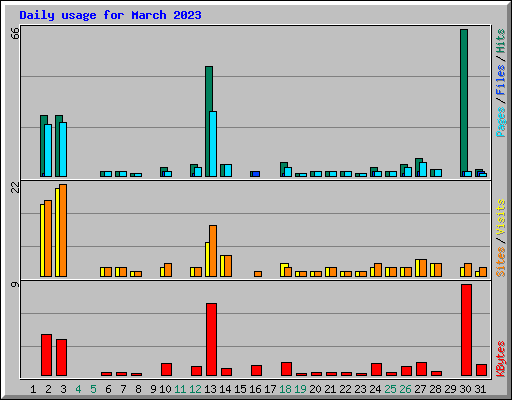This screenshot has height=400, width=512.
Task: Click the 'Daily usage for March 2023' title
Action: click(110, 15)
